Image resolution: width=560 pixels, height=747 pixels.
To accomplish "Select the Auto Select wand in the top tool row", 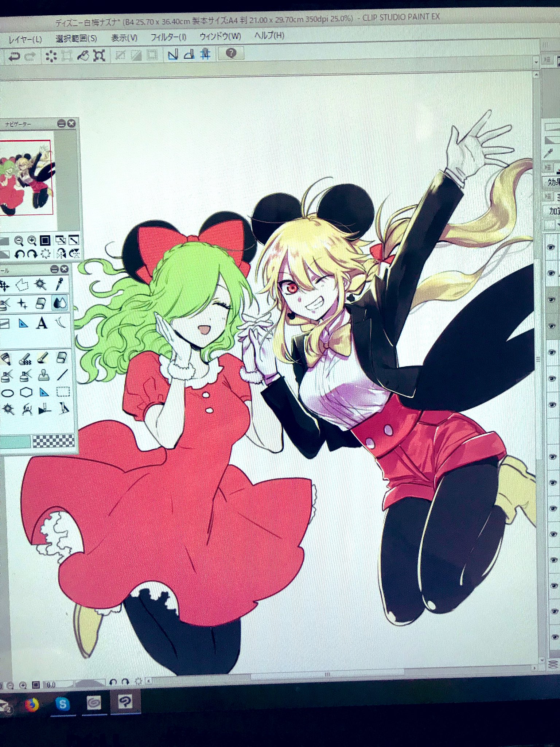I will [40, 284].
